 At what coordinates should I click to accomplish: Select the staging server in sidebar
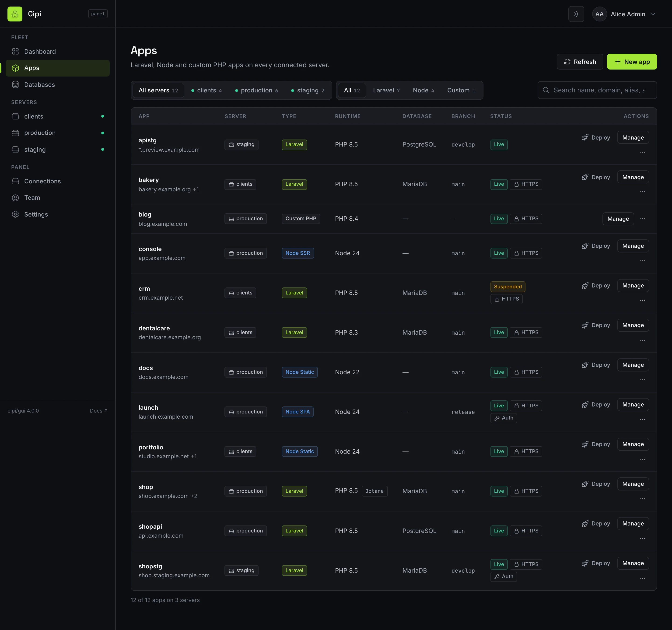(57, 149)
